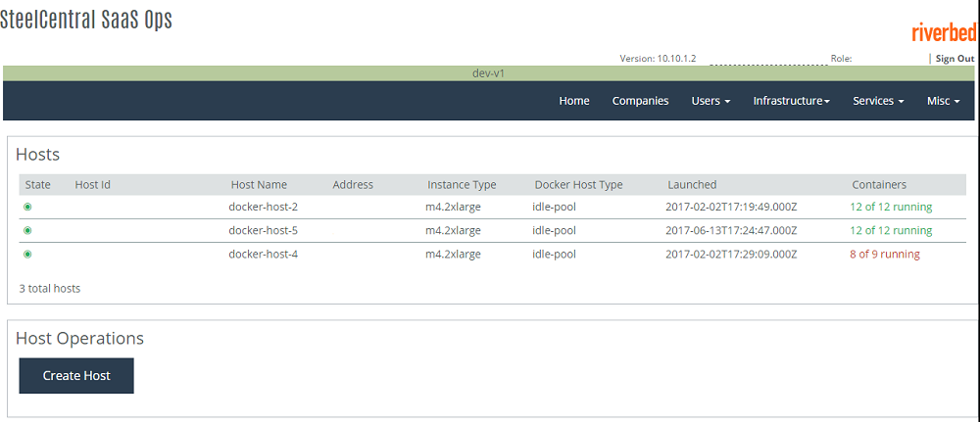Click '12 of 12 running' for docker-host-5
This screenshot has width=980, height=422.
[x=891, y=230]
